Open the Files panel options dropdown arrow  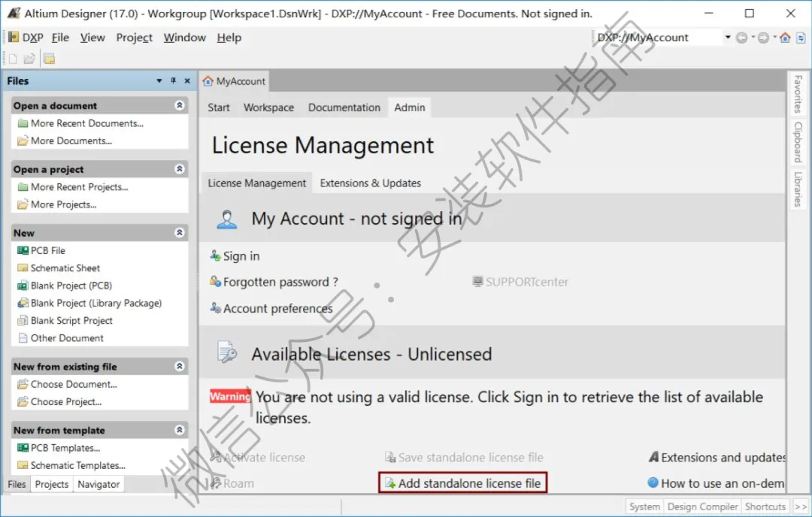[x=159, y=80]
